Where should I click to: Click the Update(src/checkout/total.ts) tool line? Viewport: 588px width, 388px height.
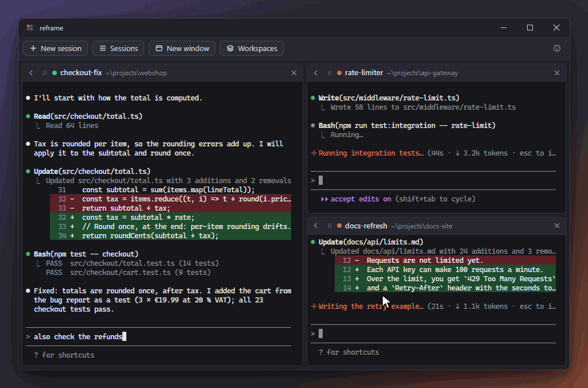[92, 171]
